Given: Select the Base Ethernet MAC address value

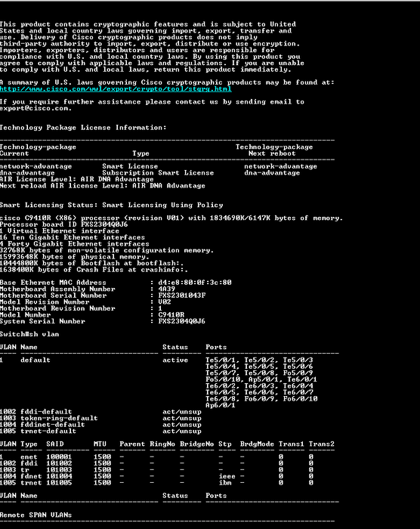Looking at the screenshot, I should pos(195,283).
